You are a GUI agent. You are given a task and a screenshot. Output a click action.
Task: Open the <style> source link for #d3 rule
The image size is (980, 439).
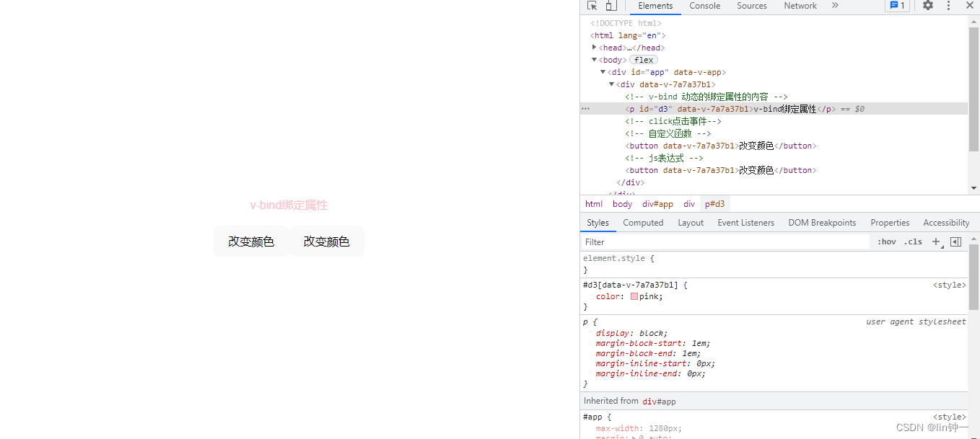coord(949,285)
